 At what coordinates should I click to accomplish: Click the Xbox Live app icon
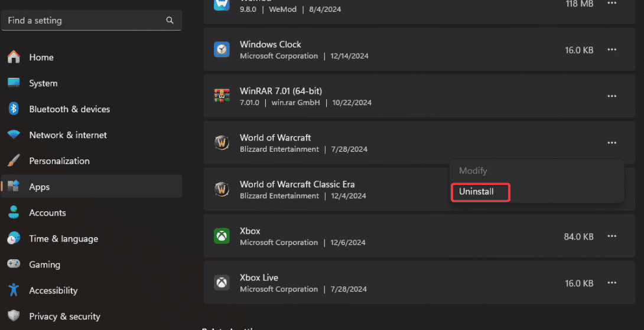[x=222, y=283]
